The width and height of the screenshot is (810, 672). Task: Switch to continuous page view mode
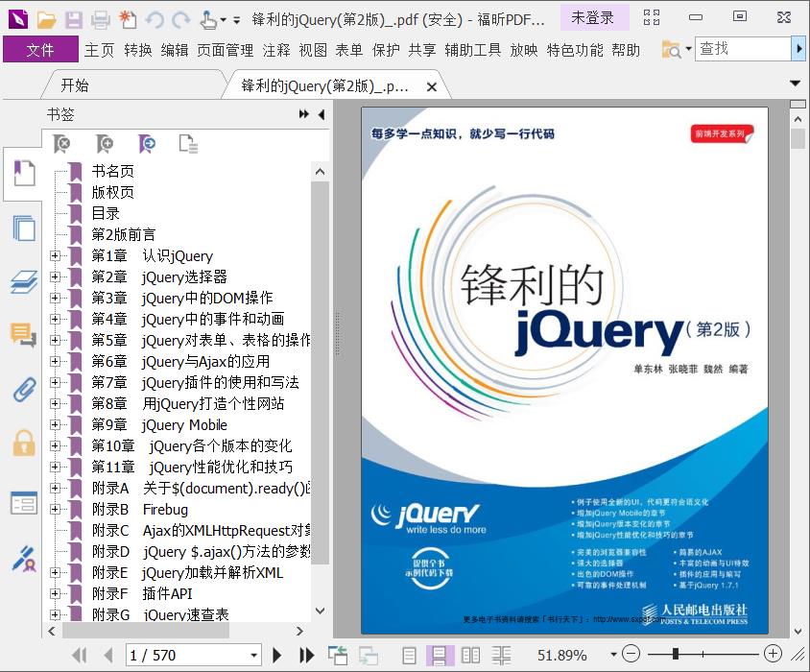pyautogui.click(x=440, y=656)
